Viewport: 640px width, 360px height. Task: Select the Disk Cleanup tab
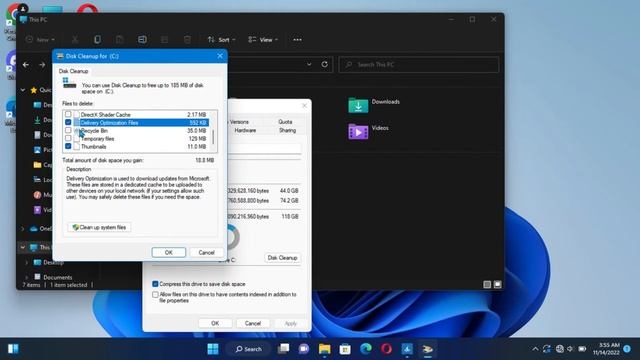73,71
